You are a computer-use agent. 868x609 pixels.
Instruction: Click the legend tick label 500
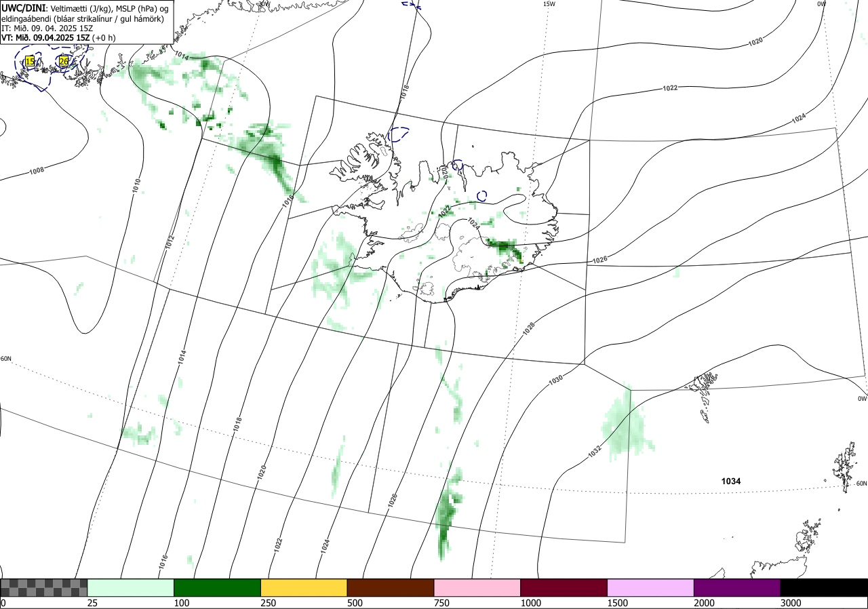(x=355, y=603)
